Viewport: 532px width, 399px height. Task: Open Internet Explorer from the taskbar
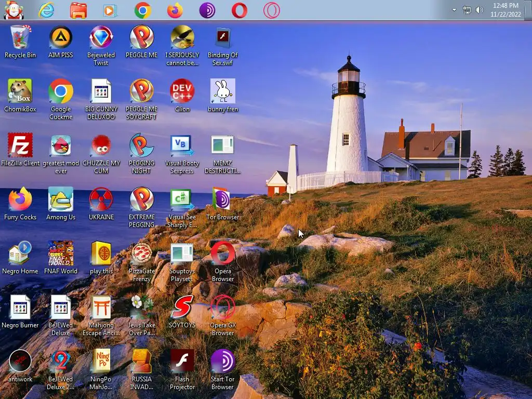tap(46, 10)
